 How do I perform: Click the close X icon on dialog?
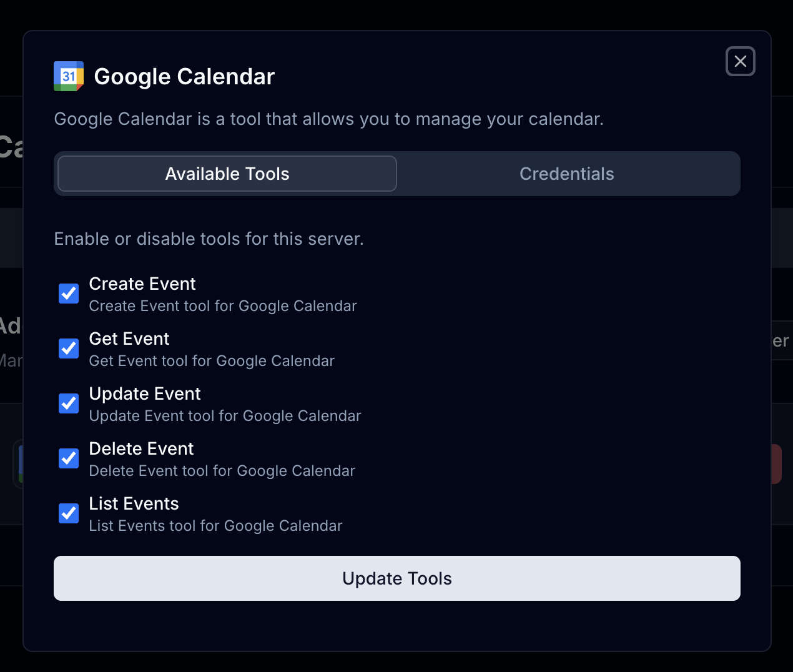click(741, 61)
